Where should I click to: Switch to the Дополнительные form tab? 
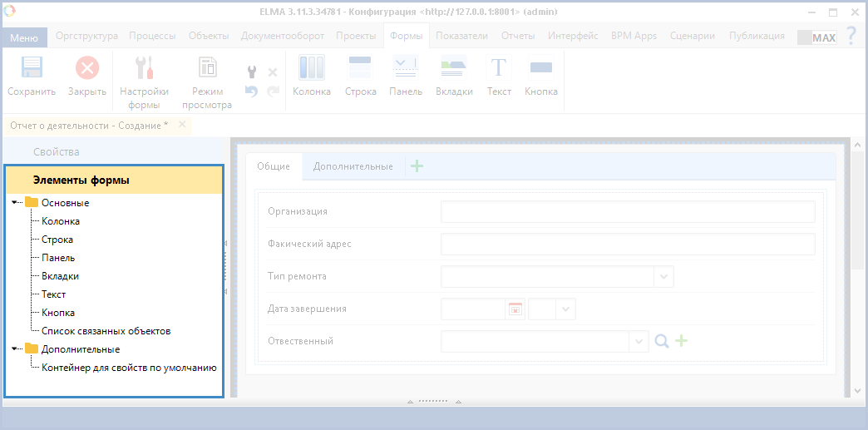353,166
